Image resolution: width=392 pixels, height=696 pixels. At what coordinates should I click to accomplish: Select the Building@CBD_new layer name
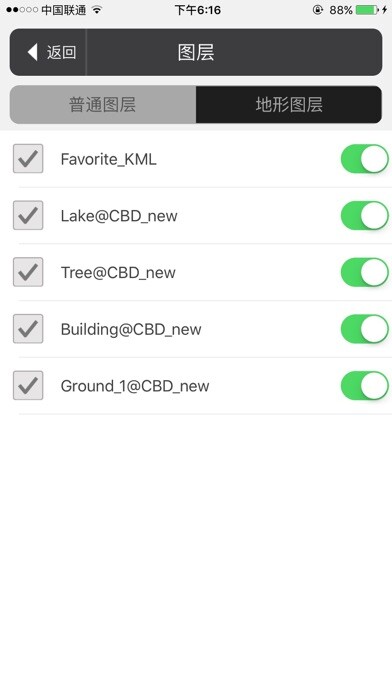coord(131,329)
